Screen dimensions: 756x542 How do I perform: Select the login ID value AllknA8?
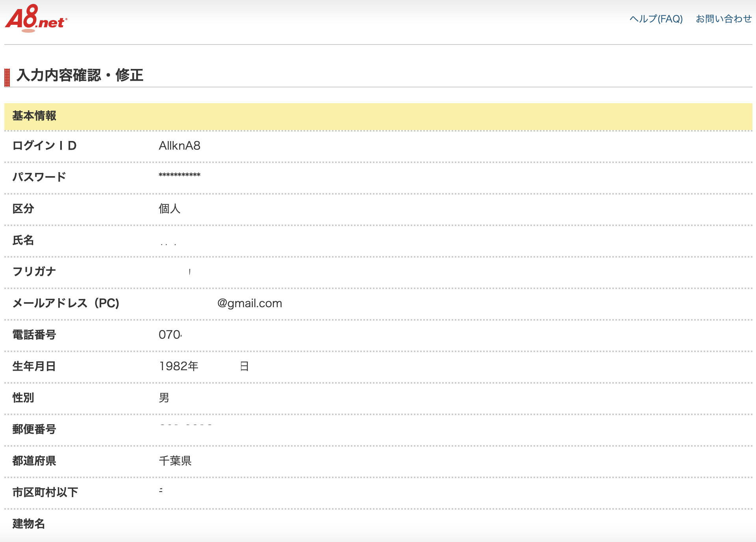tap(180, 146)
